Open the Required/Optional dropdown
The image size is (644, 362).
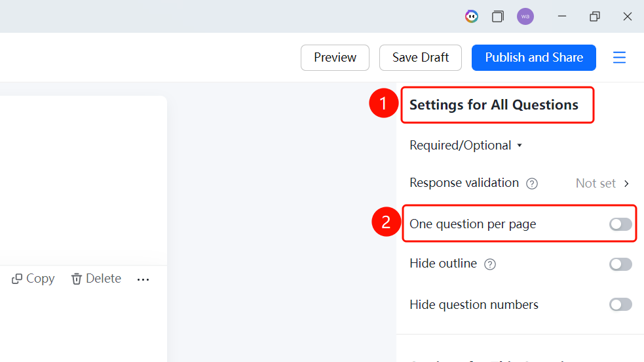(466, 146)
